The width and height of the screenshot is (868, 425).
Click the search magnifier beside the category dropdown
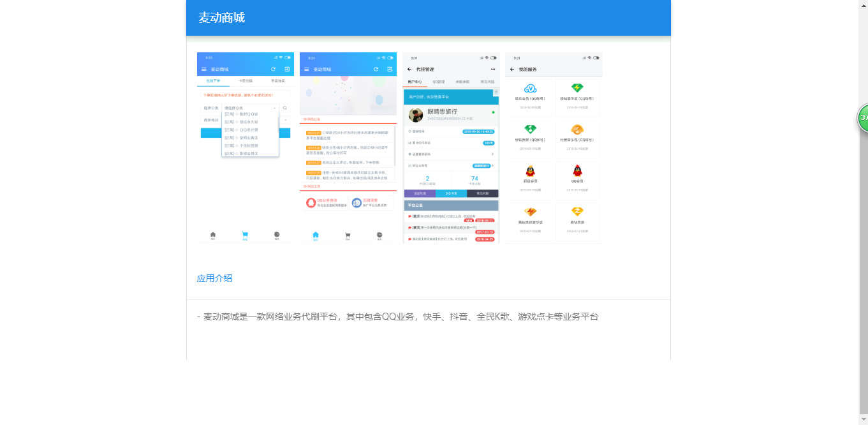[285, 108]
